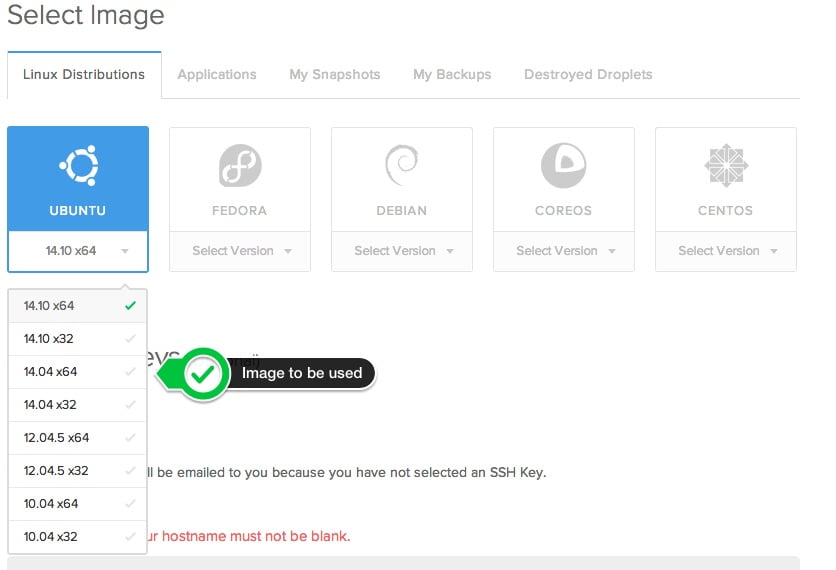
Task: Open CoreOS Select Version dropdown
Action: pyautogui.click(x=564, y=251)
